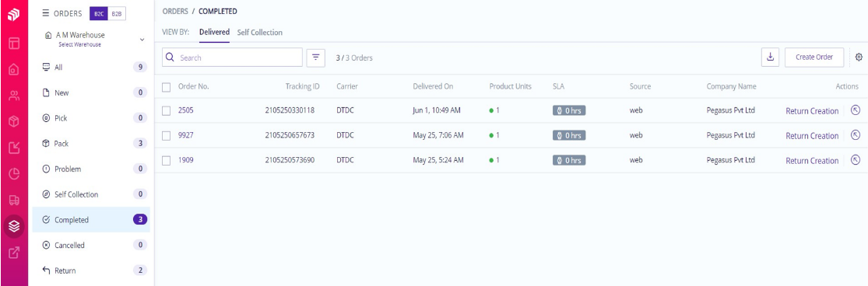Open the Pack orders list
868x286 pixels.
(91, 144)
